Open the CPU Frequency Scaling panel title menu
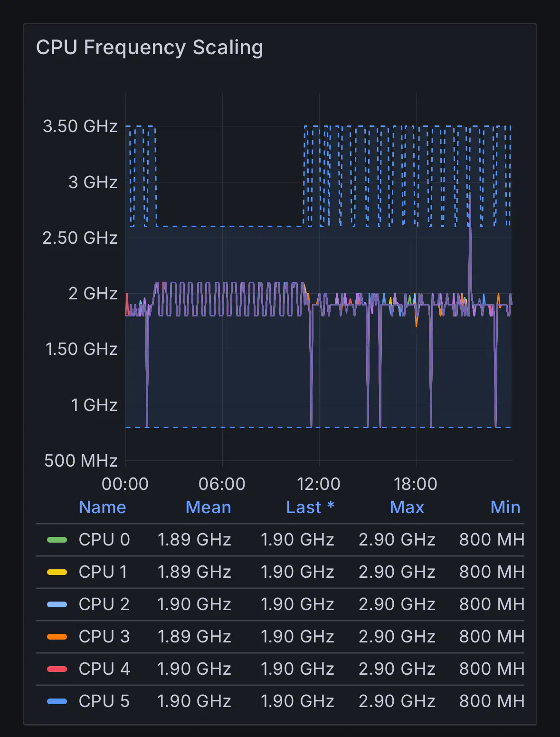Image resolution: width=560 pixels, height=737 pixels. coord(149,48)
